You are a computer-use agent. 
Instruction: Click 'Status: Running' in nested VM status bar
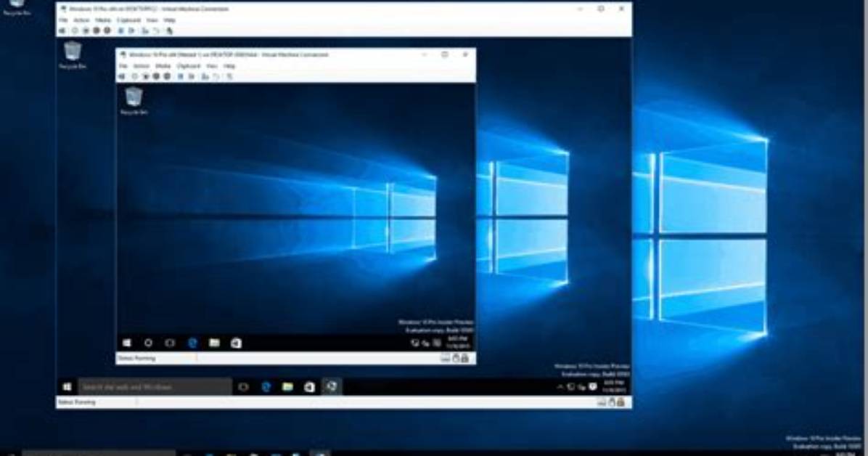click(x=136, y=359)
